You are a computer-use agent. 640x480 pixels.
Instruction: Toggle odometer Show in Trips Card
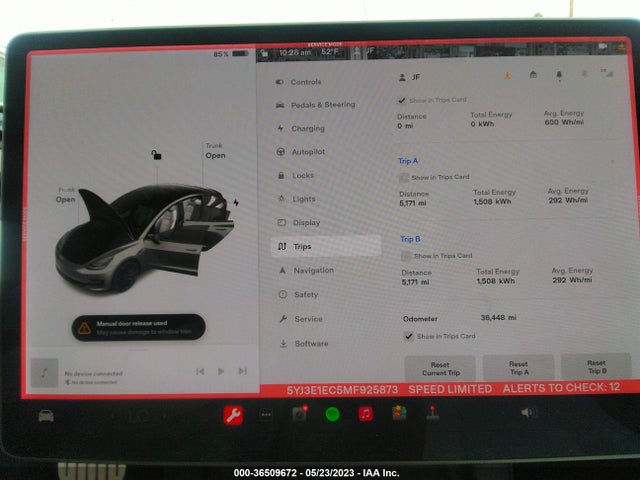click(408, 336)
